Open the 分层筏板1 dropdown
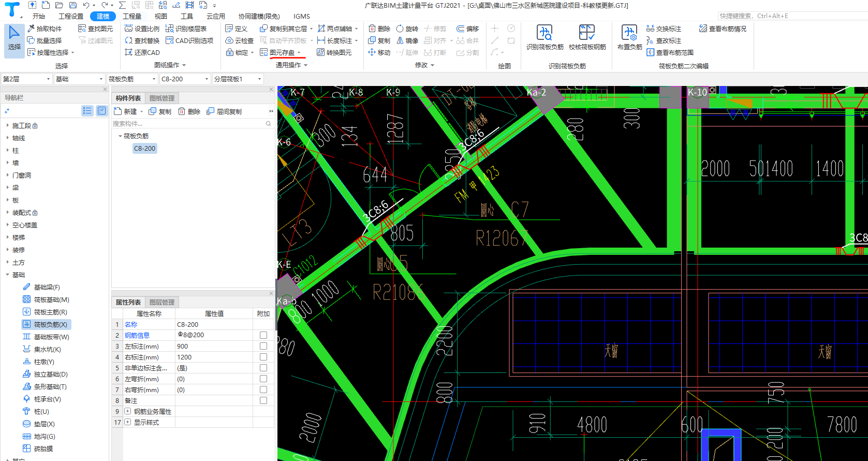Screen dimensions: 868x461 click(238, 79)
